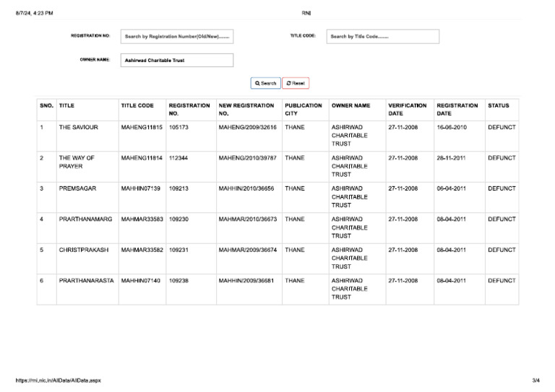Click registration date 06-04-2011
This screenshot has width=555, height=392.
(x=451, y=188)
